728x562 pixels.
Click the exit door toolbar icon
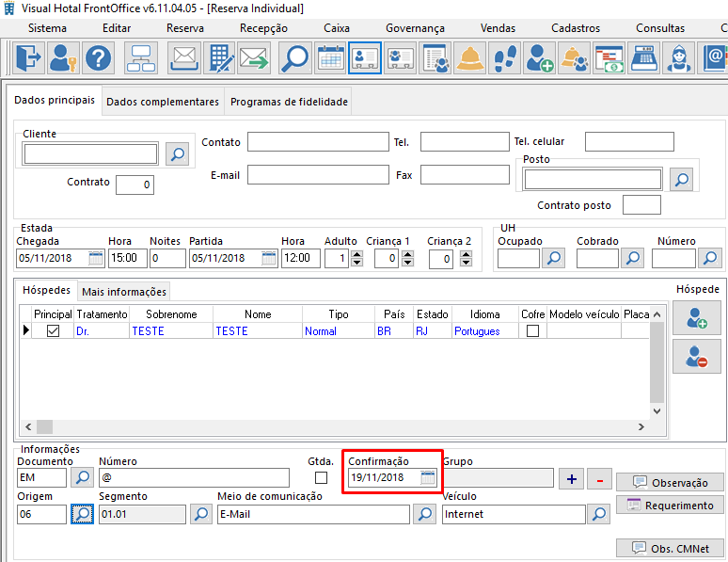pyautogui.click(x=29, y=58)
